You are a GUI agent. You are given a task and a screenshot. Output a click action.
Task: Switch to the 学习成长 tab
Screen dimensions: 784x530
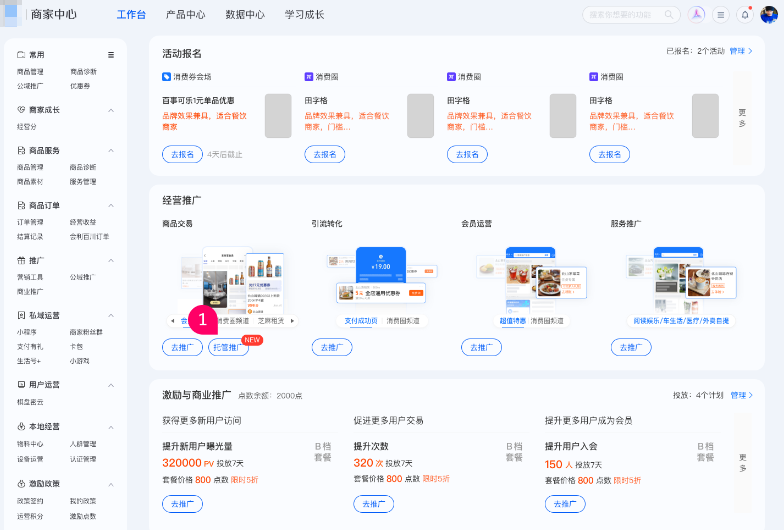click(304, 14)
